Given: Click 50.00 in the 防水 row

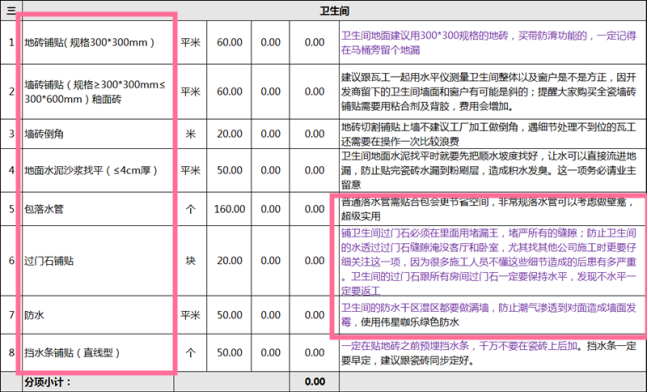Looking at the screenshot, I should pyautogui.click(x=229, y=315).
